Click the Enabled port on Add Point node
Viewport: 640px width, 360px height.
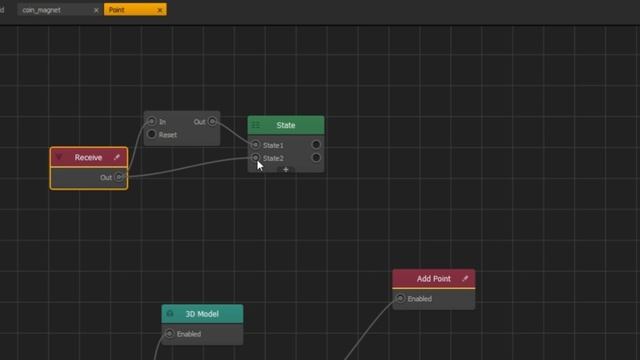click(x=400, y=298)
